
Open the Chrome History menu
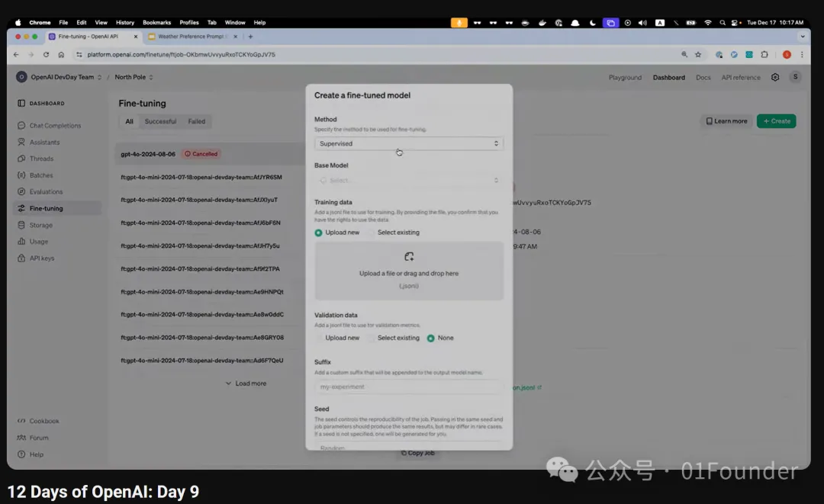(125, 23)
